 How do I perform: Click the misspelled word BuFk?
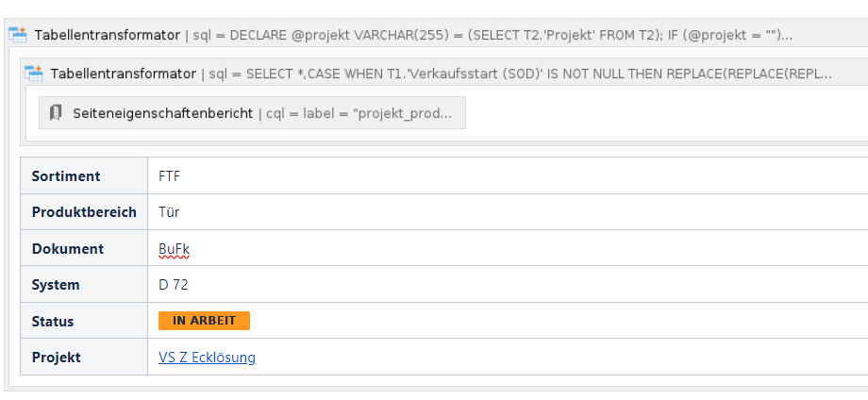174,249
